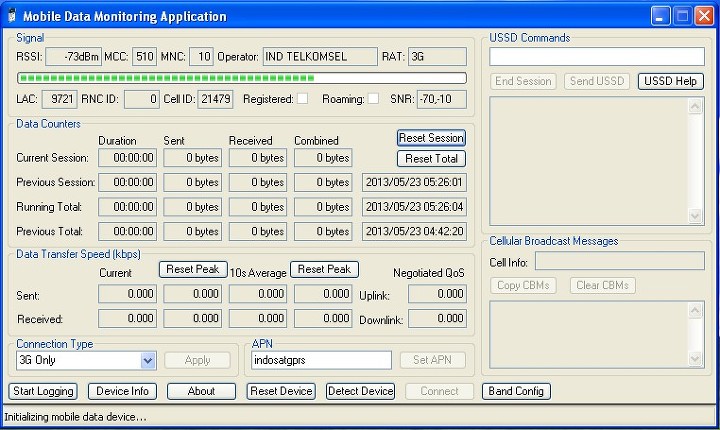This screenshot has width=720, height=430.
Task: Click the RSSI value -73dBm
Action: 73,57
